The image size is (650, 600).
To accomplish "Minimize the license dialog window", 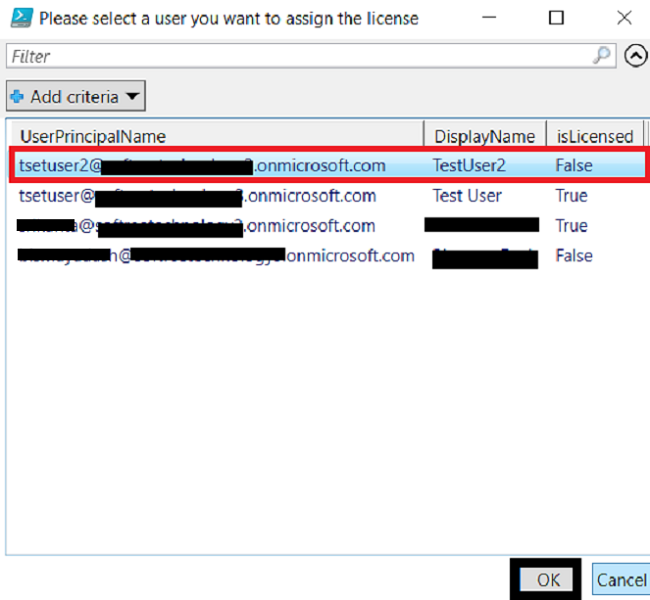I will 489,18.
